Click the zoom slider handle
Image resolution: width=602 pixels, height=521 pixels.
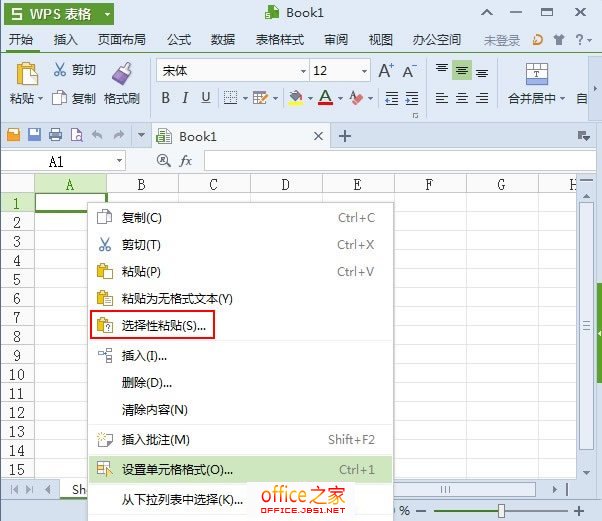pos(501,511)
